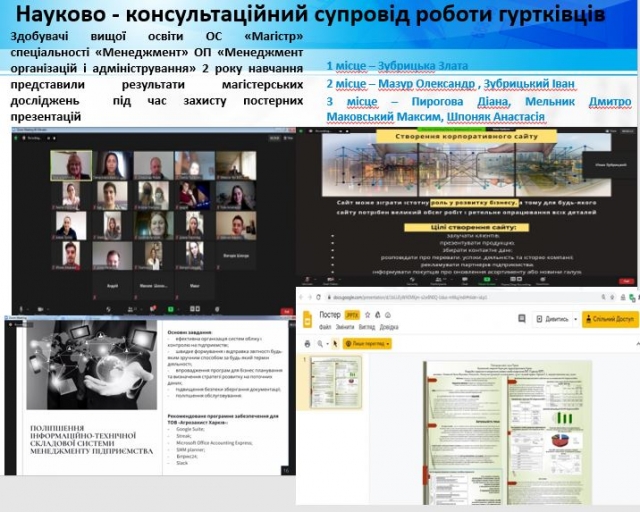Click the Дивитись slideshow button
Viewport: 640px width, 512px height.
pyautogui.click(x=552, y=319)
